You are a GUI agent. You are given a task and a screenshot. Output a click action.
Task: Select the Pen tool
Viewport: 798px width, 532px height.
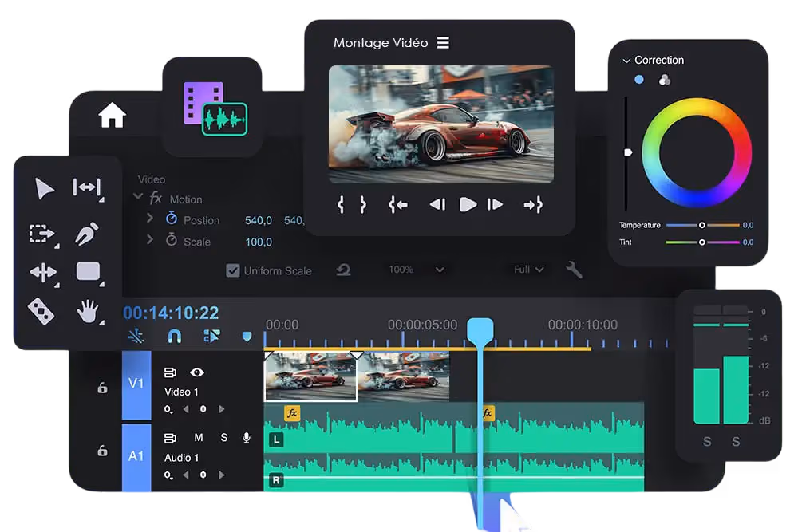click(88, 234)
